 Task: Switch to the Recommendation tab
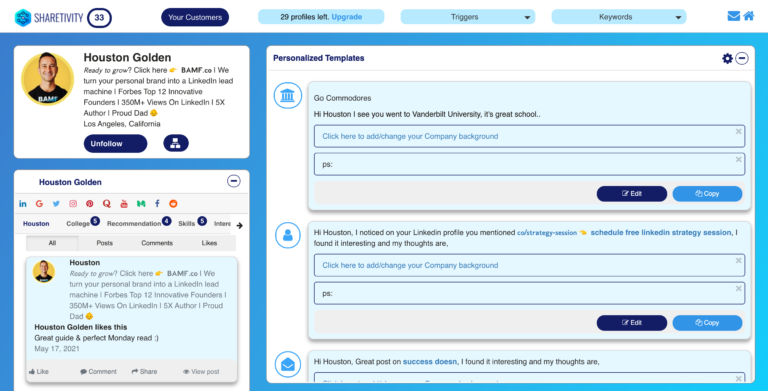[x=134, y=223]
